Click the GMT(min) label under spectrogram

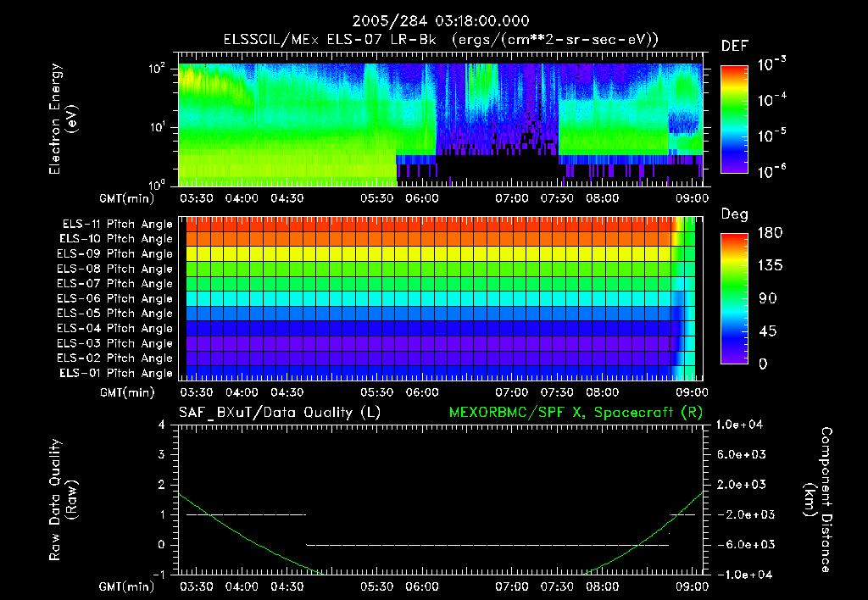pyautogui.click(x=127, y=198)
